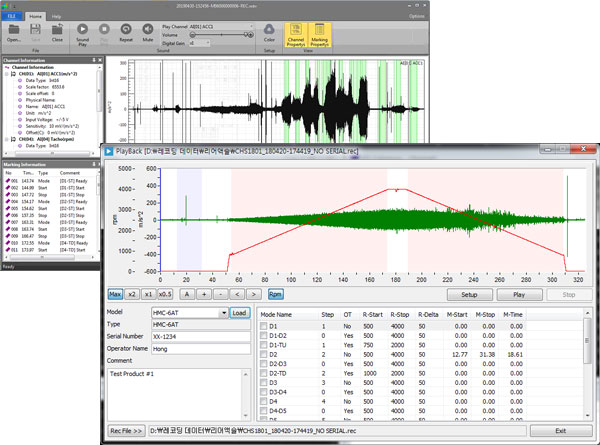Open the Model HMC-6AT dropdown
The height and width of the screenshot is (445, 600).
[222, 313]
